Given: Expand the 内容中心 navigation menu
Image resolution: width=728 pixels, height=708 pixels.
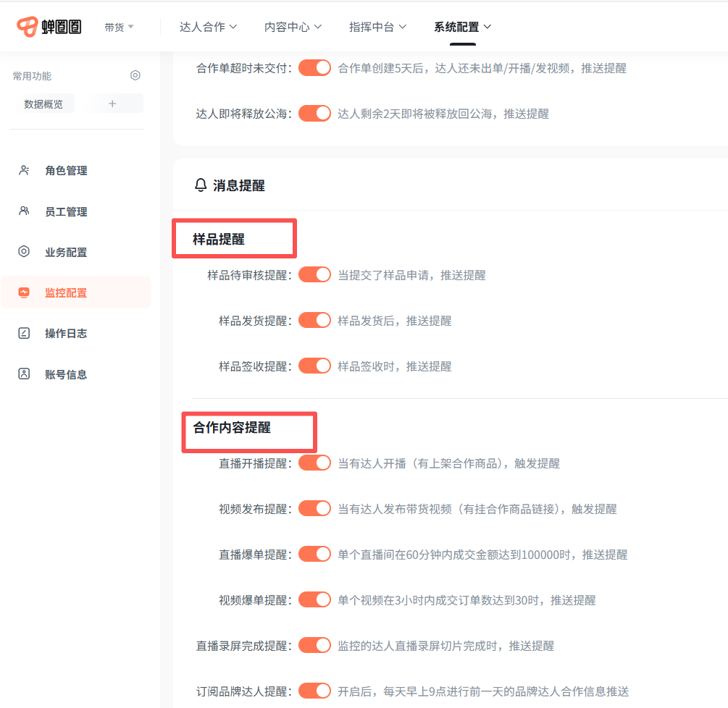Looking at the screenshot, I should pos(293,27).
